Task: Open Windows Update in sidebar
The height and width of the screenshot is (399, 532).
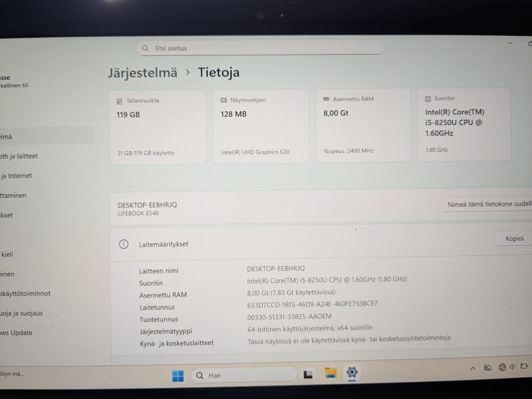Action: [16, 333]
